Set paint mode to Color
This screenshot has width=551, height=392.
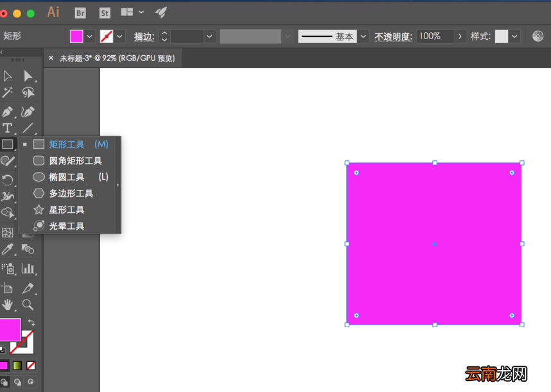pos(4,366)
